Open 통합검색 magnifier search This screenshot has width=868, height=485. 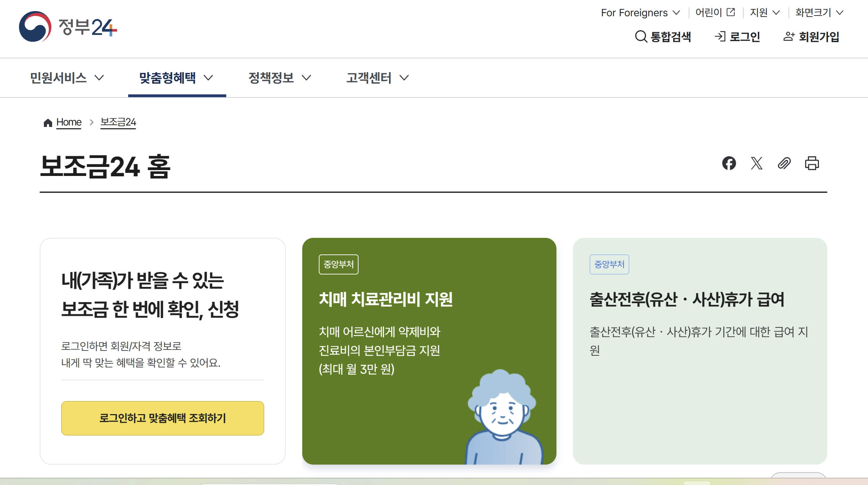tap(641, 36)
